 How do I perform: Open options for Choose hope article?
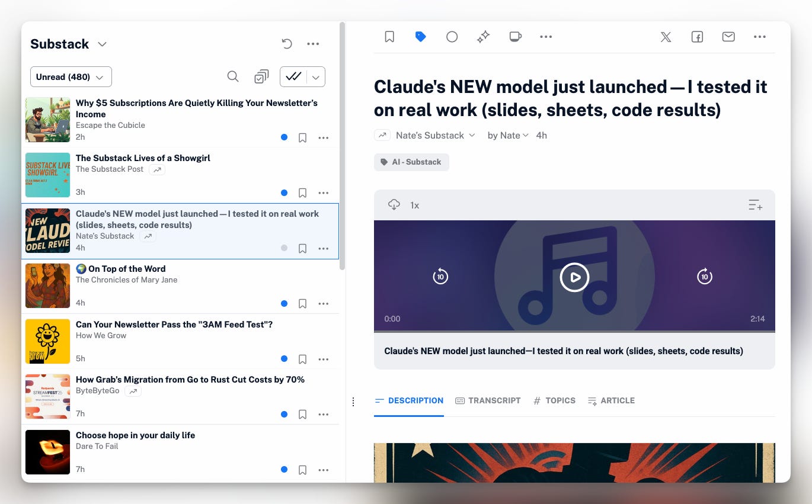click(323, 470)
